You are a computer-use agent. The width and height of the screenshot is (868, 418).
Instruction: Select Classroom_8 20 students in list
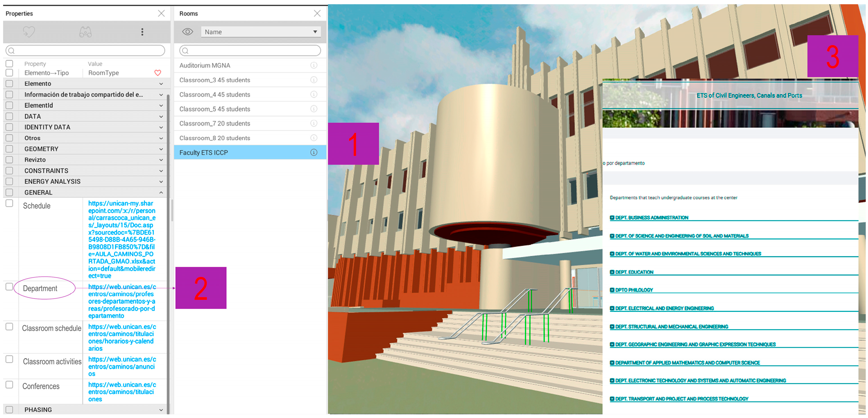tap(215, 138)
